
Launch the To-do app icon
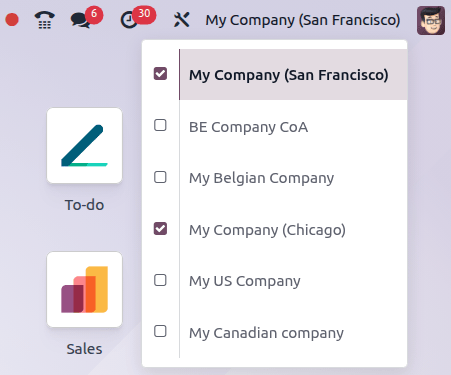[84, 145]
